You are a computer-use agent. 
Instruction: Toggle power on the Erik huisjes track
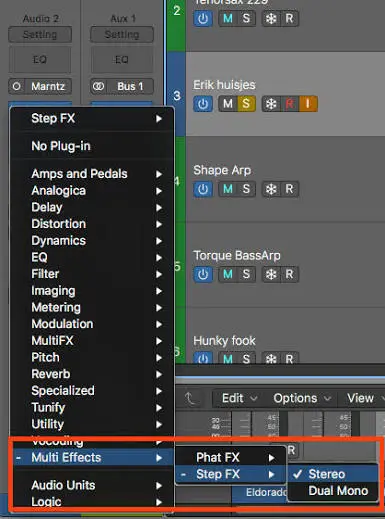coord(203,104)
